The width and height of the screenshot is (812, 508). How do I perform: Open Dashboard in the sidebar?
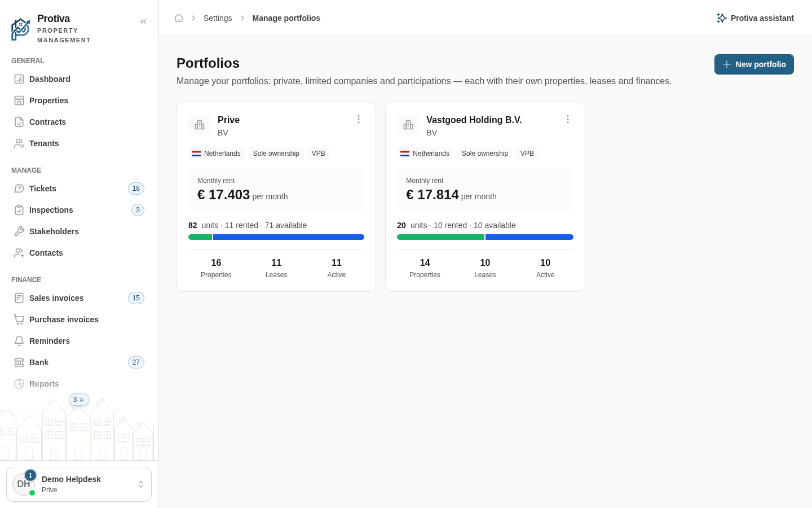79,79
